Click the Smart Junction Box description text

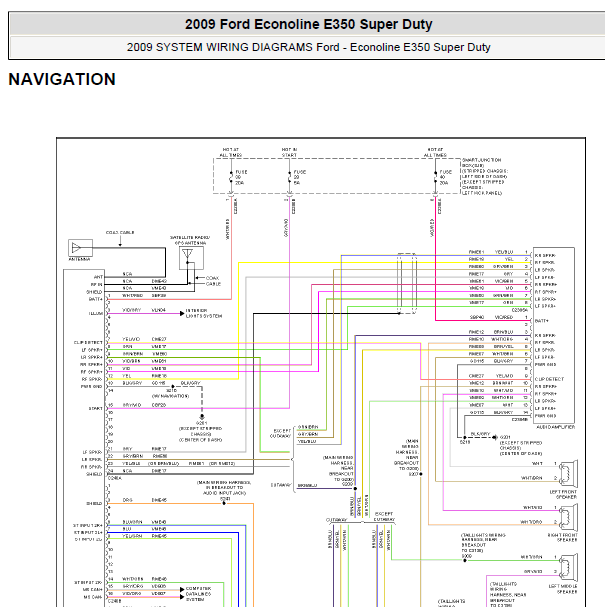[x=484, y=176]
